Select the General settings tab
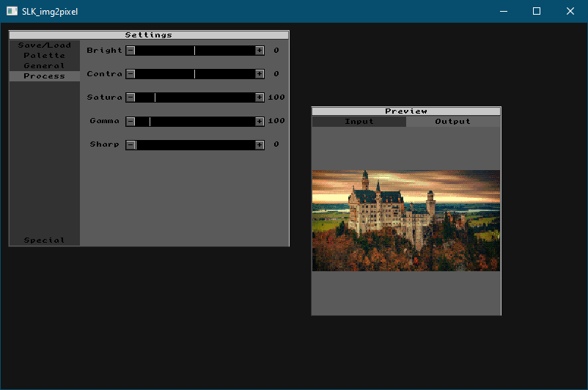The height and width of the screenshot is (390, 588). 44,66
